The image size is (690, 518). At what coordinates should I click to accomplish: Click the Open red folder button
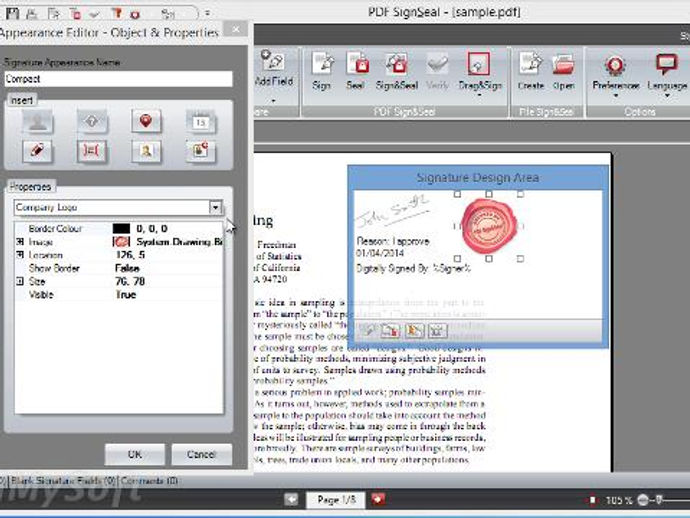coord(563,70)
